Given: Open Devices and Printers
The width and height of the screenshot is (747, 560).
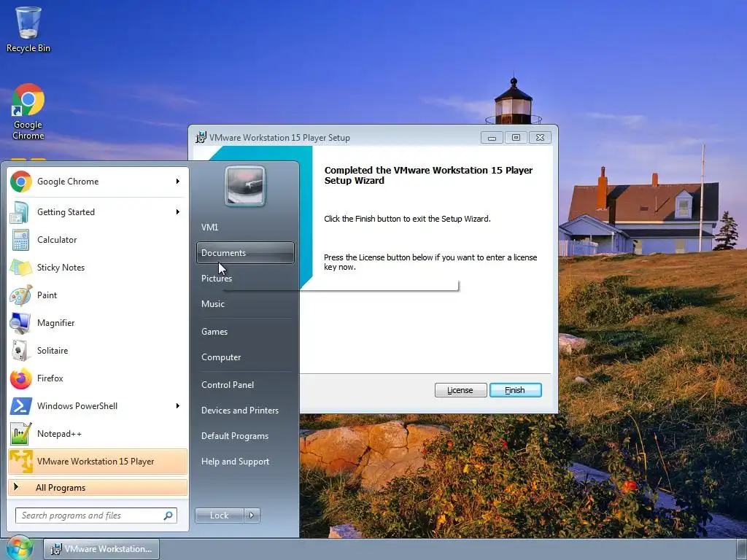Looking at the screenshot, I should click(x=245, y=411).
